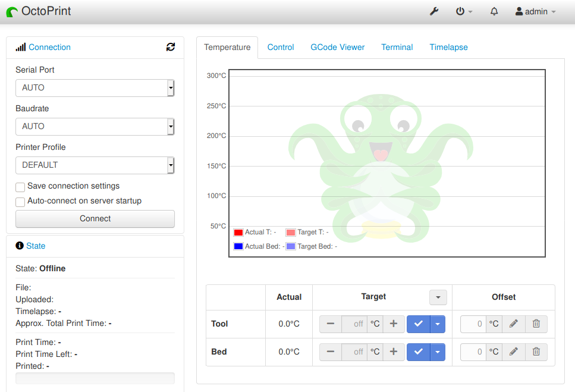Click the State panel info icon
575x392 pixels.
tap(20, 246)
